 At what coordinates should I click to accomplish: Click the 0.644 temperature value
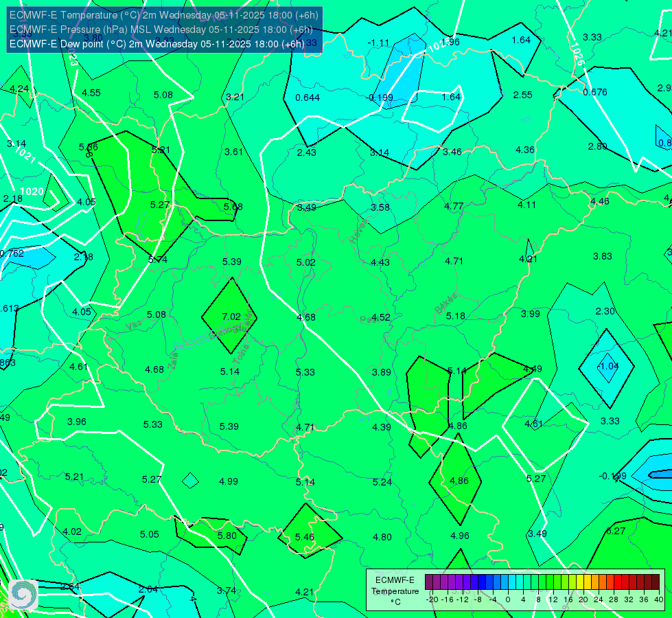pyautogui.click(x=308, y=98)
